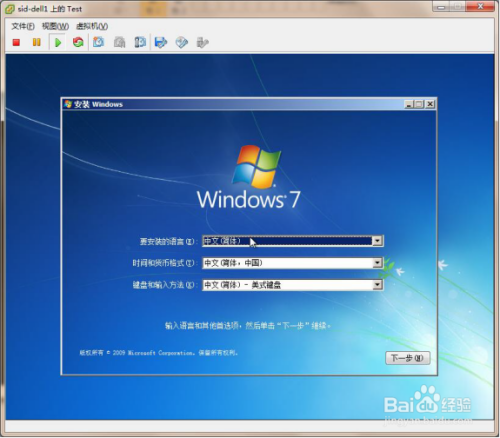Minimize the sid-dell1 console window

pyautogui.click(x=441, y=6)
